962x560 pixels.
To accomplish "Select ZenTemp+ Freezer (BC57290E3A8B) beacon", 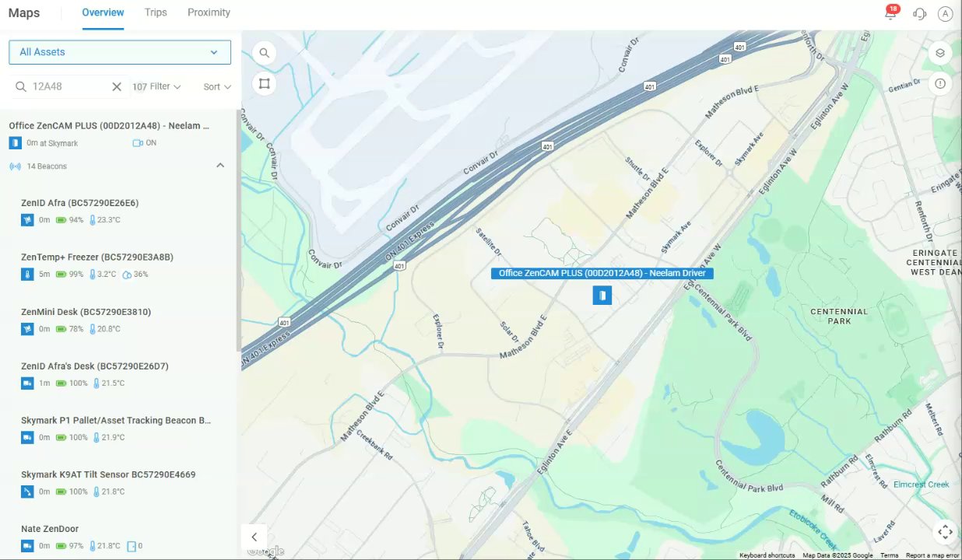I will [x=97, y=257].
